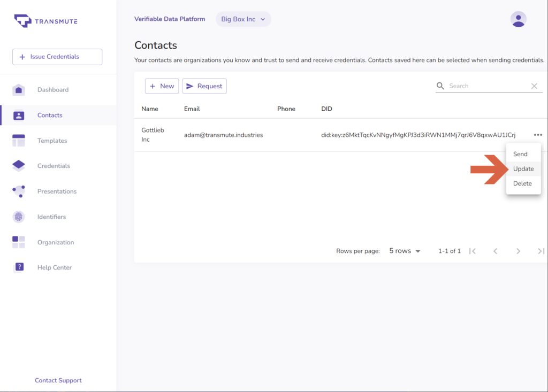
Task: Click the Transmute logo
Action: (x=46, y=21)
